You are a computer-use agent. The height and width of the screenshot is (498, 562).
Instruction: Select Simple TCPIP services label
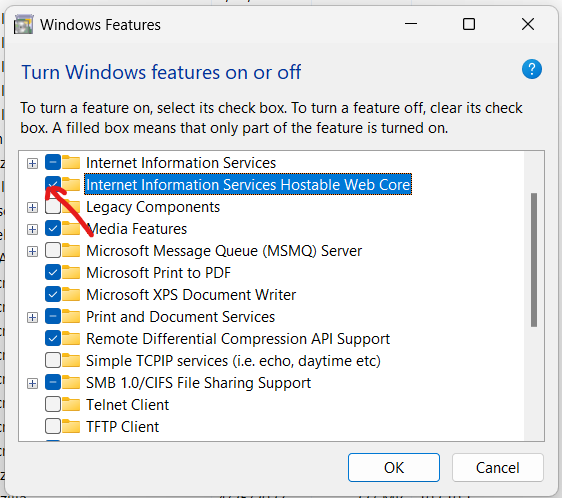(x=233, y=361)
